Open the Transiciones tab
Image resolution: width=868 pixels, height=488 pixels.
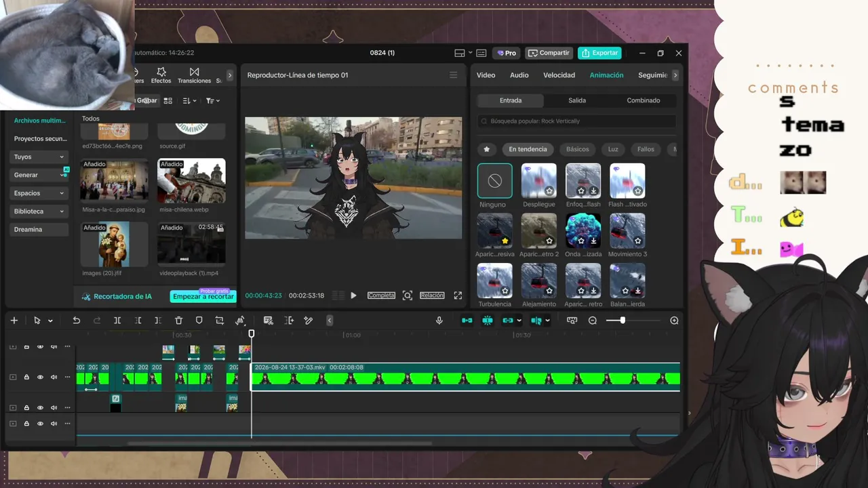[x=195, y=75]
